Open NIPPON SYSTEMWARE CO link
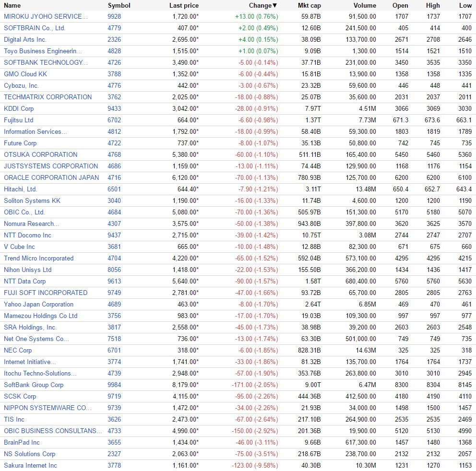Image resolution: width=476 pixels, height=471 pixels. tap(48, 409)
